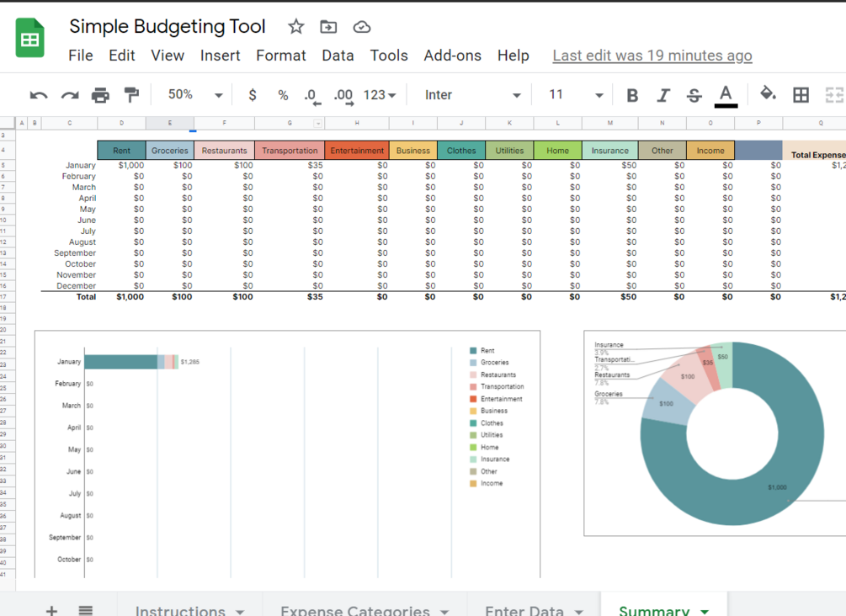Open the font size 11 dropdown
This screenshot has width=846, height=616.
coord(576,95)
